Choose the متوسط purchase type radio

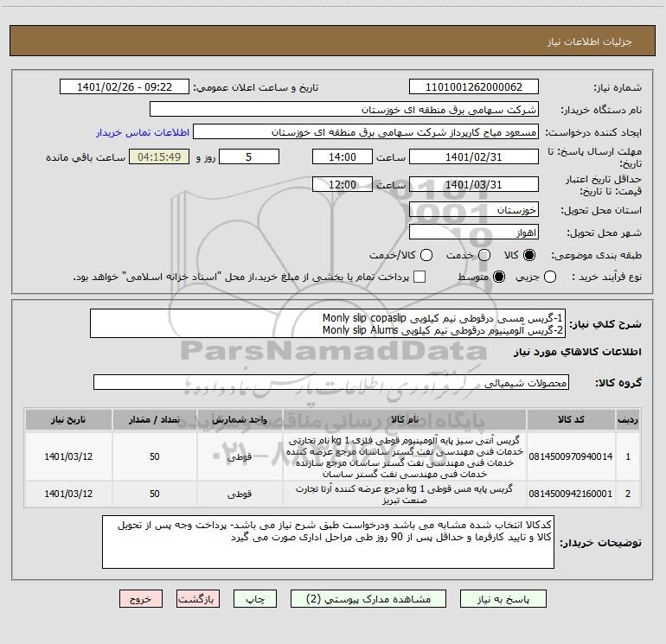click(499, 277)
